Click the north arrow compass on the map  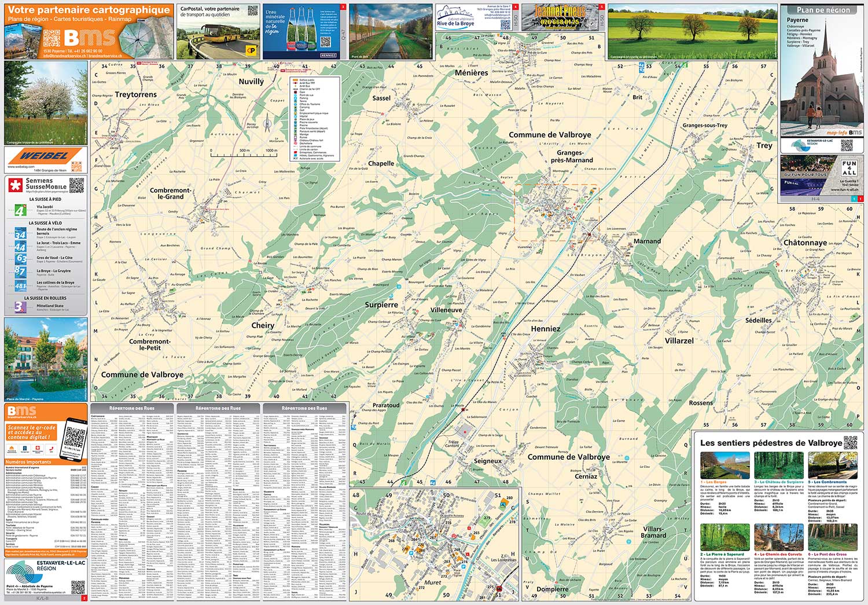pos(267,123)
